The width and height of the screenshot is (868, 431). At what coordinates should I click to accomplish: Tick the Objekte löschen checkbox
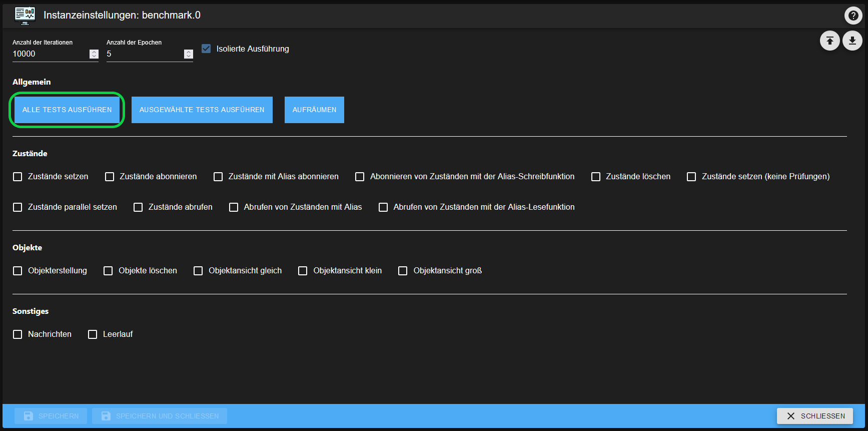tap(108, 271)
